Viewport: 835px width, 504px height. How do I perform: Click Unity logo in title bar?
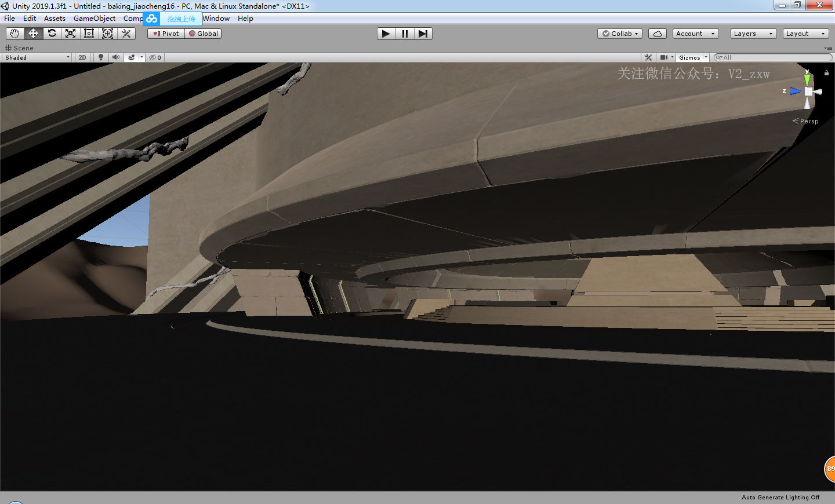coord(5,6)
